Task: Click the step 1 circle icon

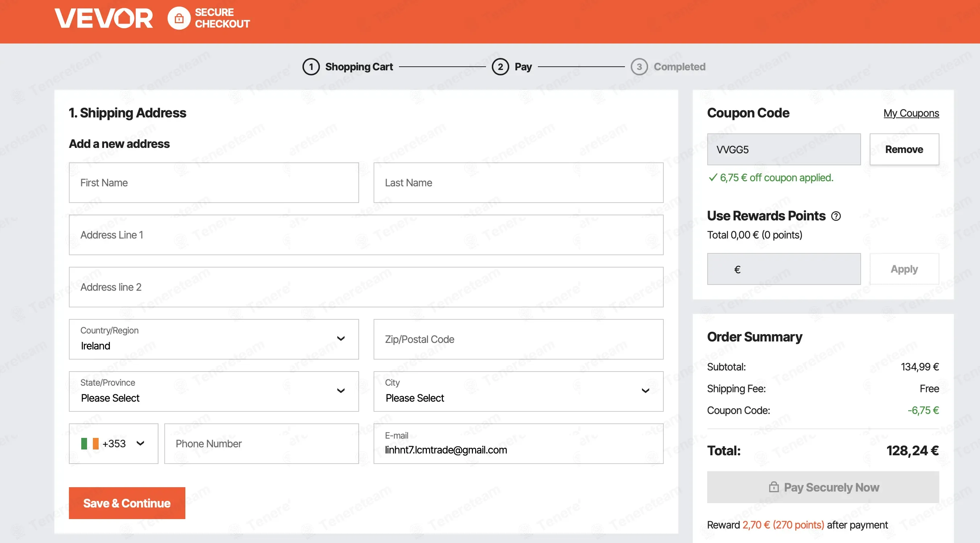Action: coord(311,67)
